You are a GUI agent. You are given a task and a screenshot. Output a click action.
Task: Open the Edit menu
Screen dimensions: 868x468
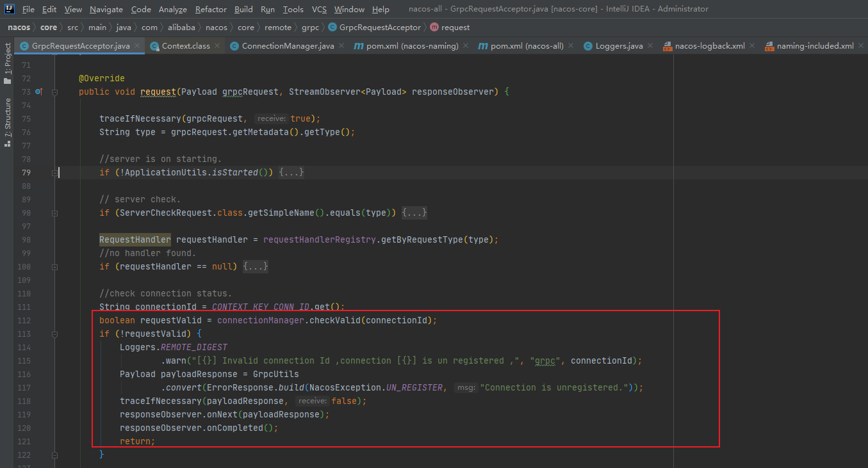coord(49,10)
